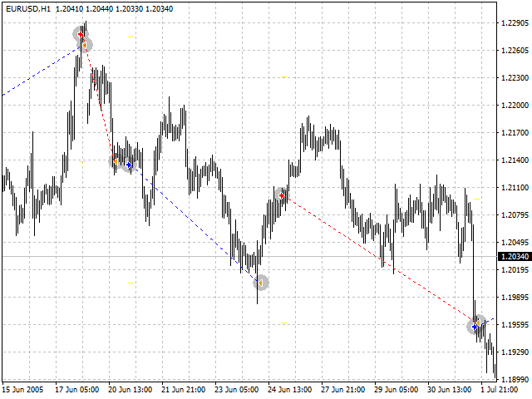Select the yellow level dash near 1.20050 on 20 Jun
The height and width of the screenshot is (399, 532).
[131, 283]
